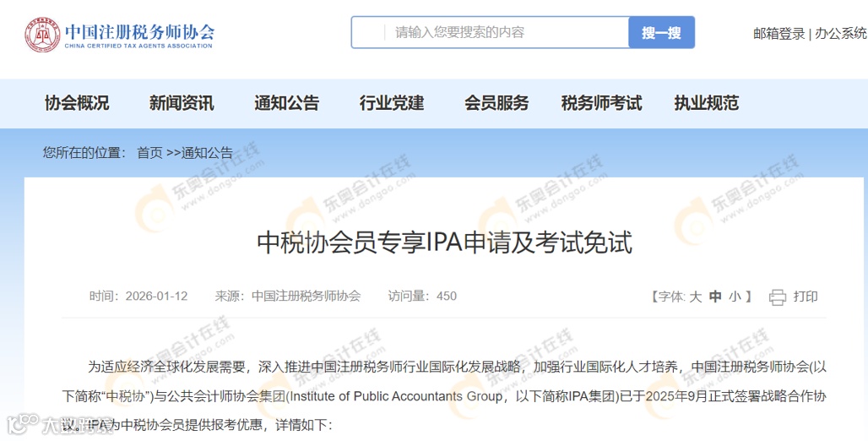
Task: Click the date text 2026-01-12
Action: 157,297
